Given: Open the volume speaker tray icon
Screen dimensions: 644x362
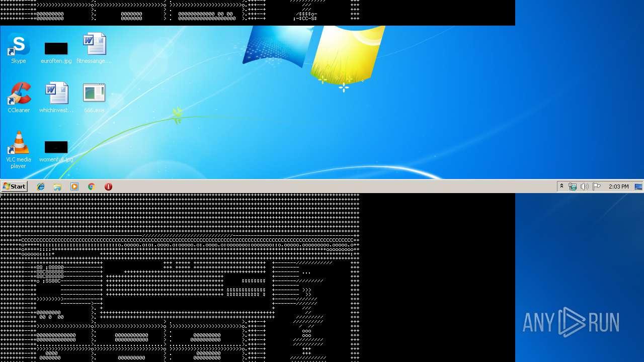Looking at the screenshot, I should 584,187.
